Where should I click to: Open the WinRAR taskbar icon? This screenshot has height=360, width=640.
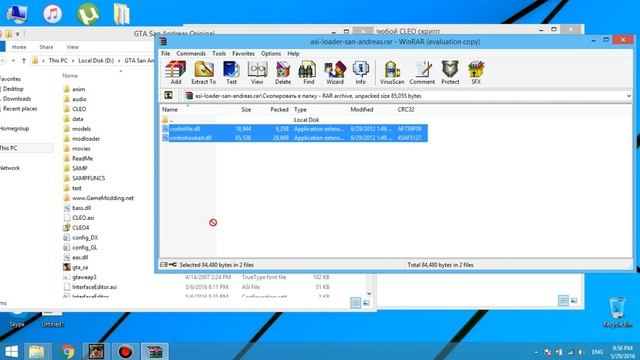[x=155, y=351]
